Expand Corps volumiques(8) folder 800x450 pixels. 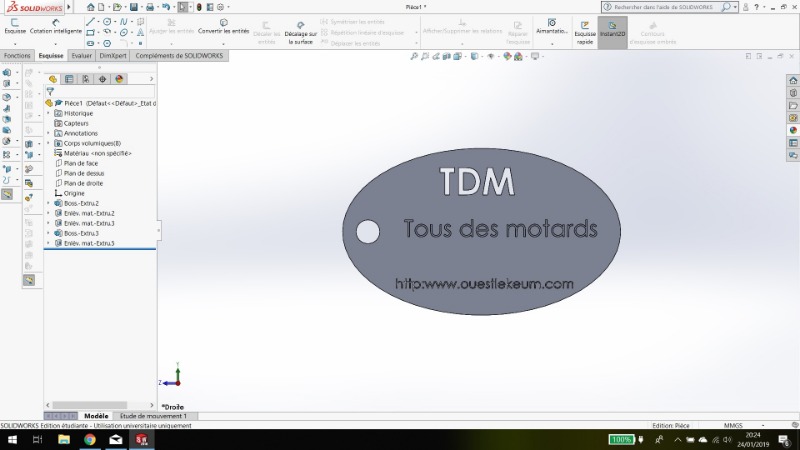pyautogui.click(x=48, y=143)
